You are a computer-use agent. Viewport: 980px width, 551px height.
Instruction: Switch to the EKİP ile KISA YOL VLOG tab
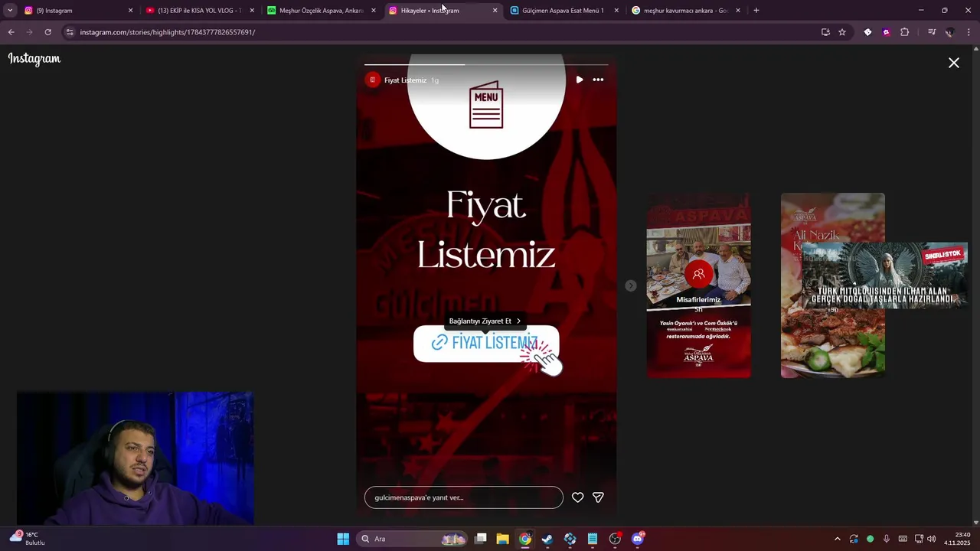199,11
